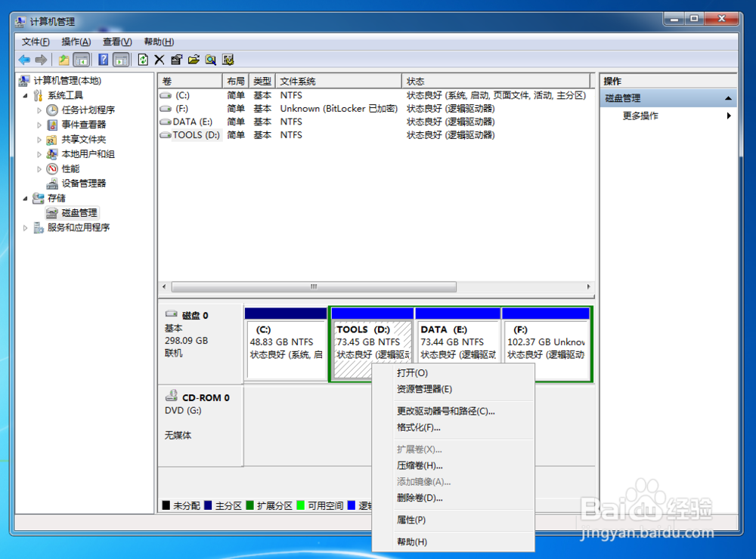The height and width of the screenshot is (559, 756).
Task: Select the (F:) 102.37 GB partition block
Action: tap(546, 344)
